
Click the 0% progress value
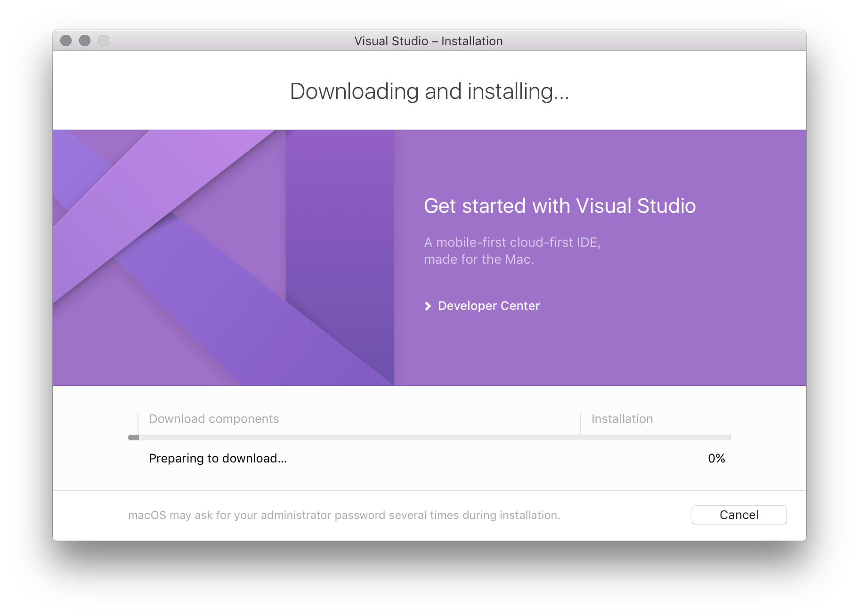(x=716, y=458)
